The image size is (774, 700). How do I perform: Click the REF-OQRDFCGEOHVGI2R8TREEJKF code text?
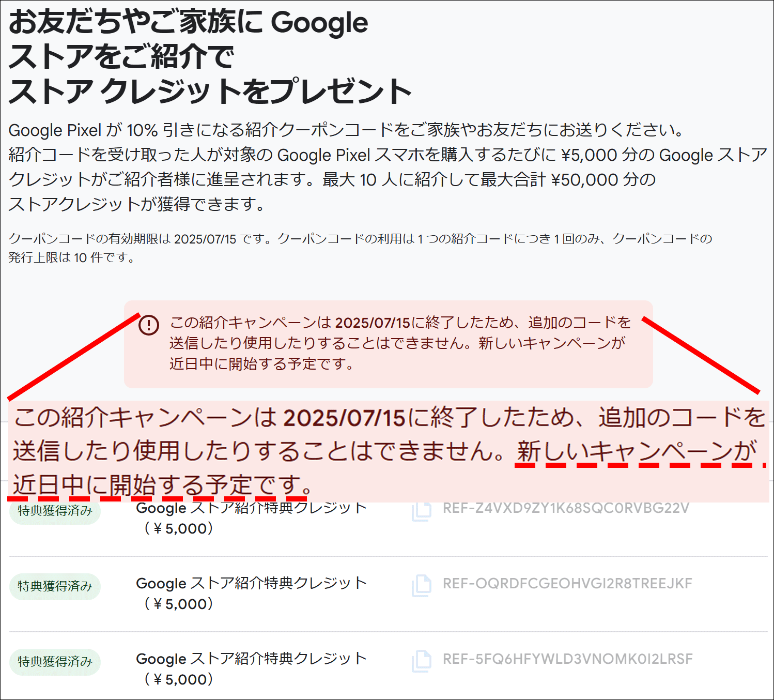pos(567,584)
